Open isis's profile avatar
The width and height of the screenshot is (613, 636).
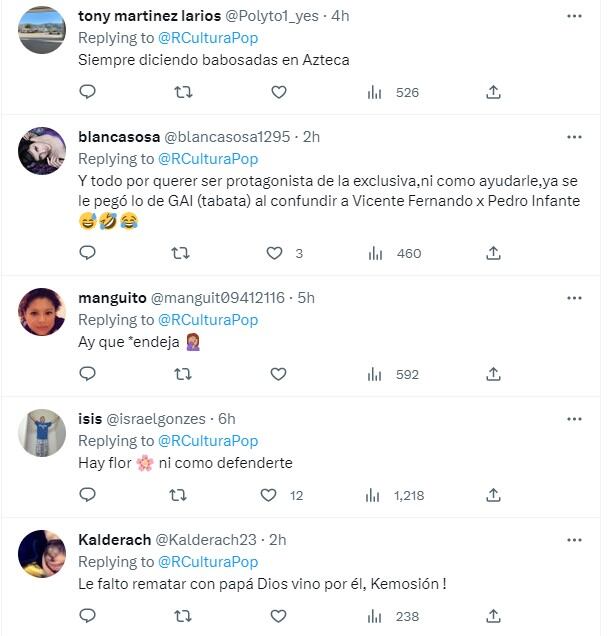pos(42,433)
